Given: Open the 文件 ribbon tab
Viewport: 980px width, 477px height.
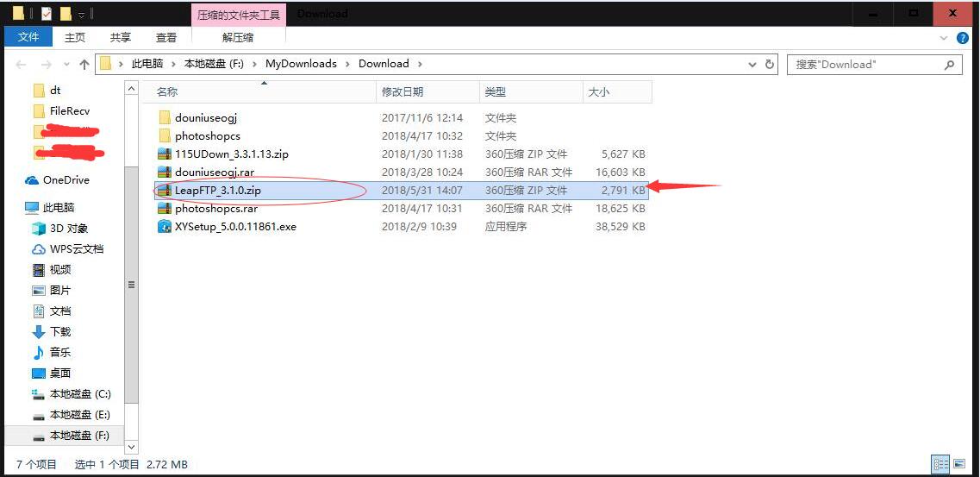Looking at the screenshot, I should tap(28, 37).
